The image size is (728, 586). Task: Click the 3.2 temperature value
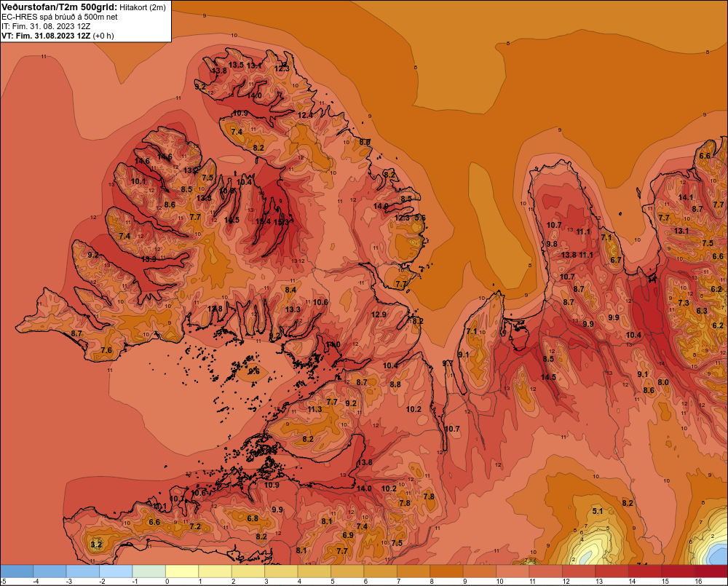(96, 545)
